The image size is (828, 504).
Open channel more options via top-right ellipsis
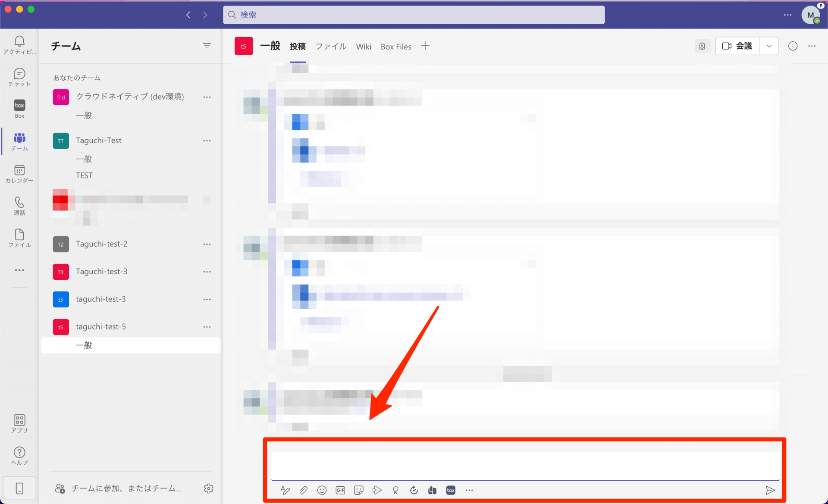[x=812, y=46]
